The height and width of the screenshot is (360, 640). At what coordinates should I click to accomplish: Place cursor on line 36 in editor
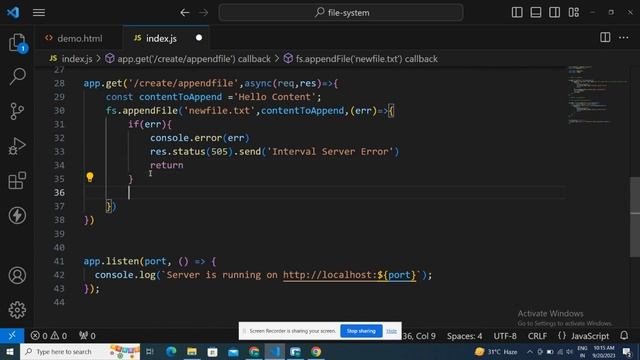[324, 192]
